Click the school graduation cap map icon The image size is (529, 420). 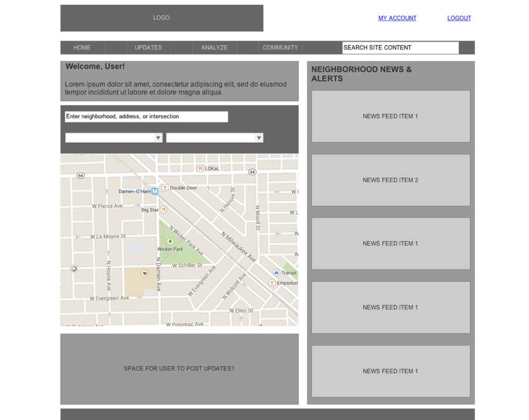[x=144, y=273]
